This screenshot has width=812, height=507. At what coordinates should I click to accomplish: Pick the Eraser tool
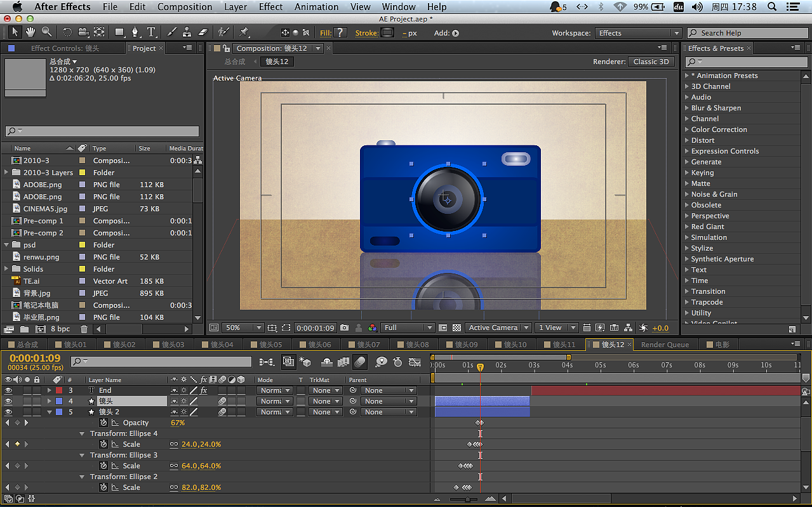[203, 32]
